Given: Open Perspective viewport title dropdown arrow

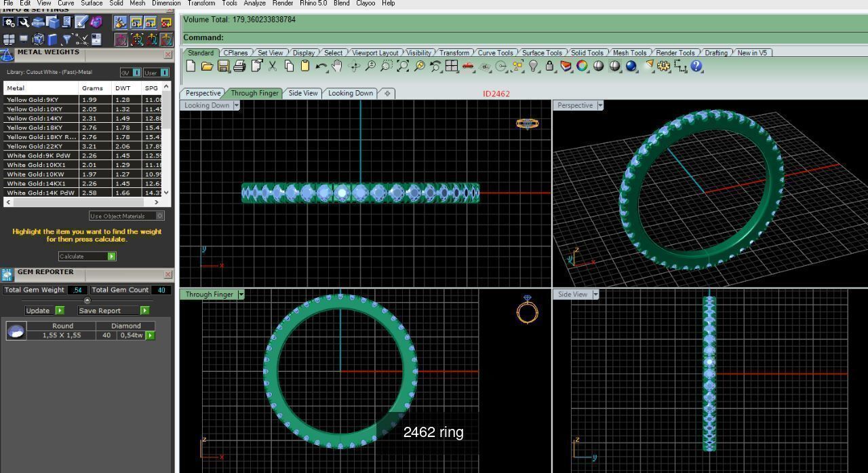Looking at the screenshot, I should [x=601, y=105].
